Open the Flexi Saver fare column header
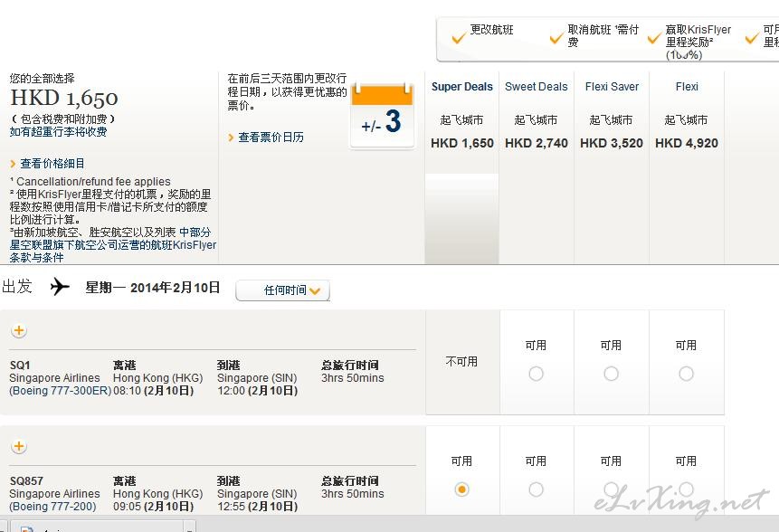The height and width of the screenshot is (532, 779). click(612, 87)
